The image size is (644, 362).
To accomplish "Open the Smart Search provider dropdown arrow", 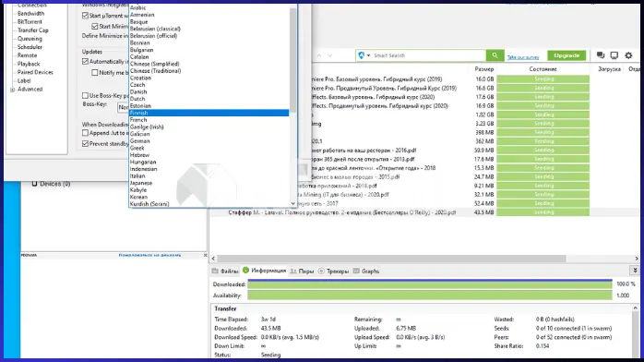I will click(x=368, y=55).
